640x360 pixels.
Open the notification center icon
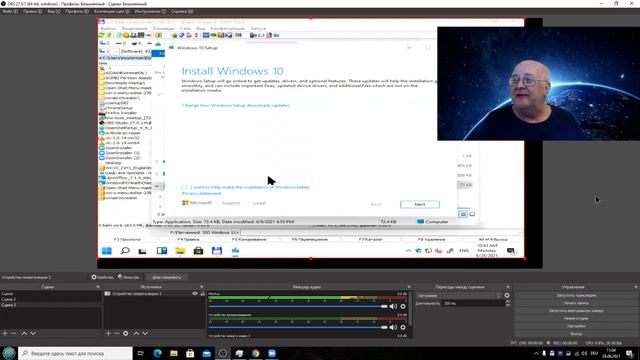(x=629, y=353)
